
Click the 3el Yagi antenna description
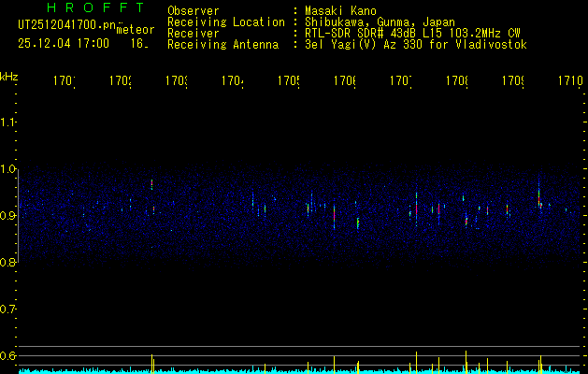coord(416,45)
